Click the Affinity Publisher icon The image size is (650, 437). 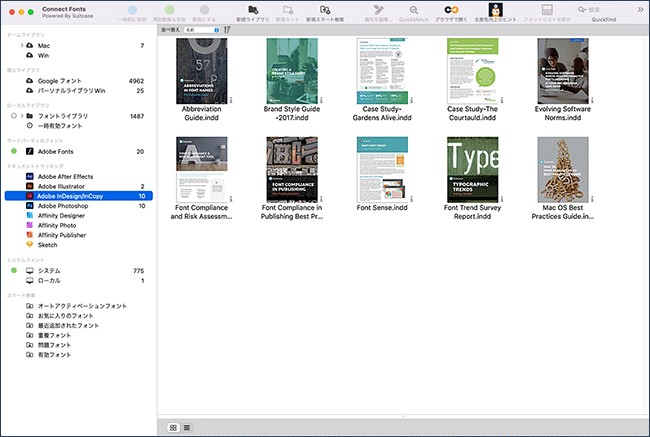[29, 235]
